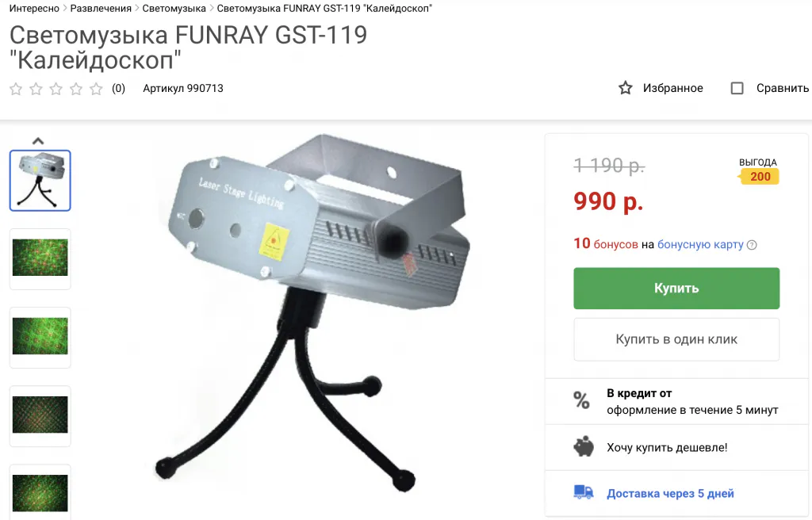Go to Развлечения breadcrumb
Viewport: 812px width, 520px height.
coord(101,8)
